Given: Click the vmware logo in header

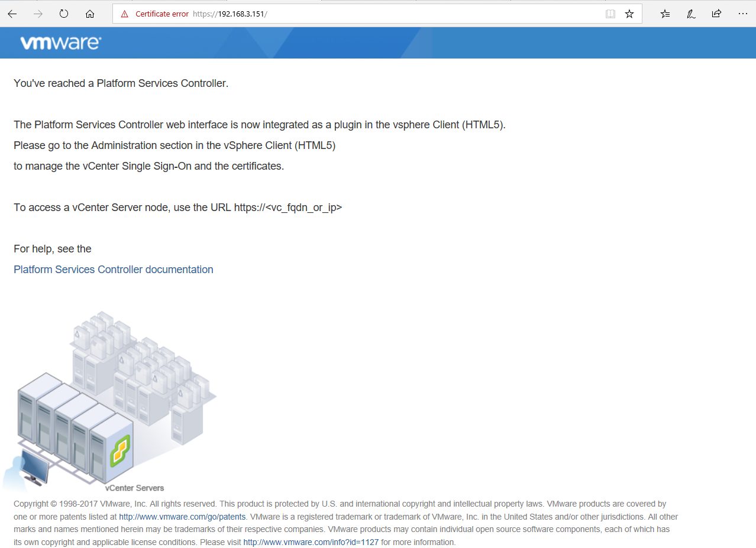Looking at the screenshot, I should [61, 43].
